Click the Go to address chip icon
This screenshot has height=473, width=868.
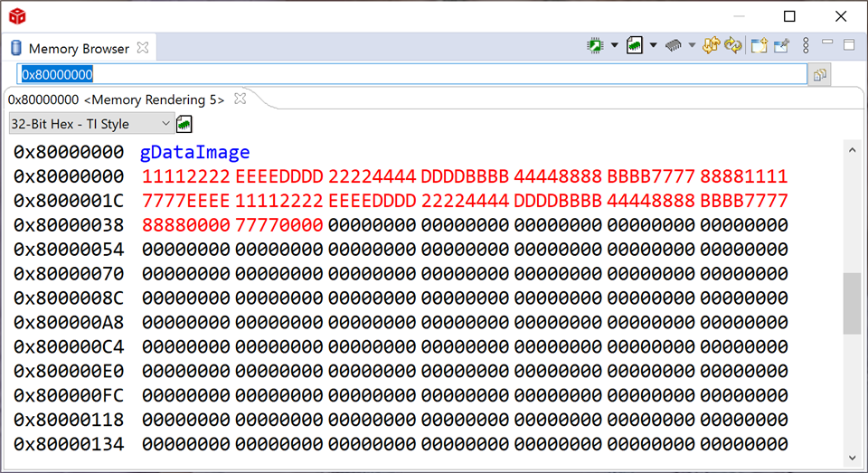click(x=595, y=45)
